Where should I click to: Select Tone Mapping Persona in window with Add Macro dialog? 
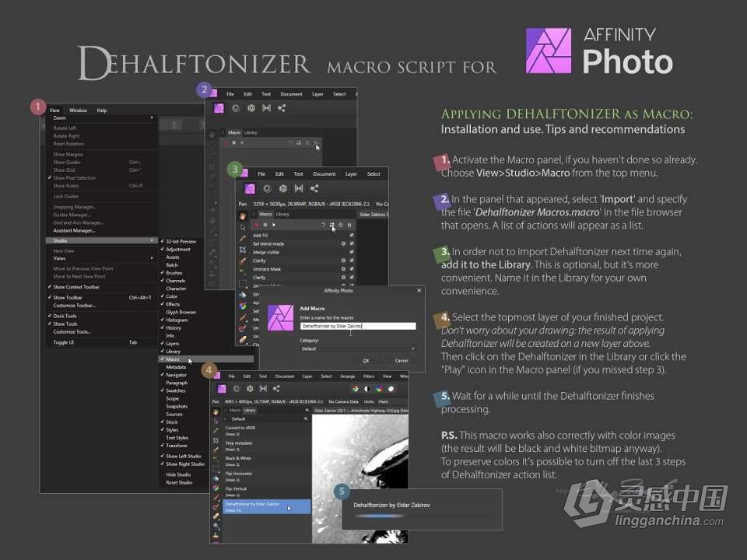pos(299,188)
